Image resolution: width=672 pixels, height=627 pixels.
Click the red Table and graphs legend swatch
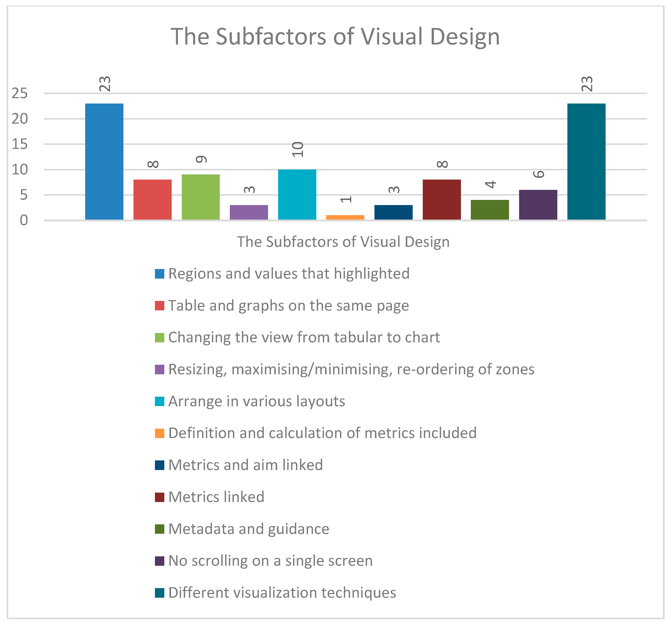(x=160, y=306)
